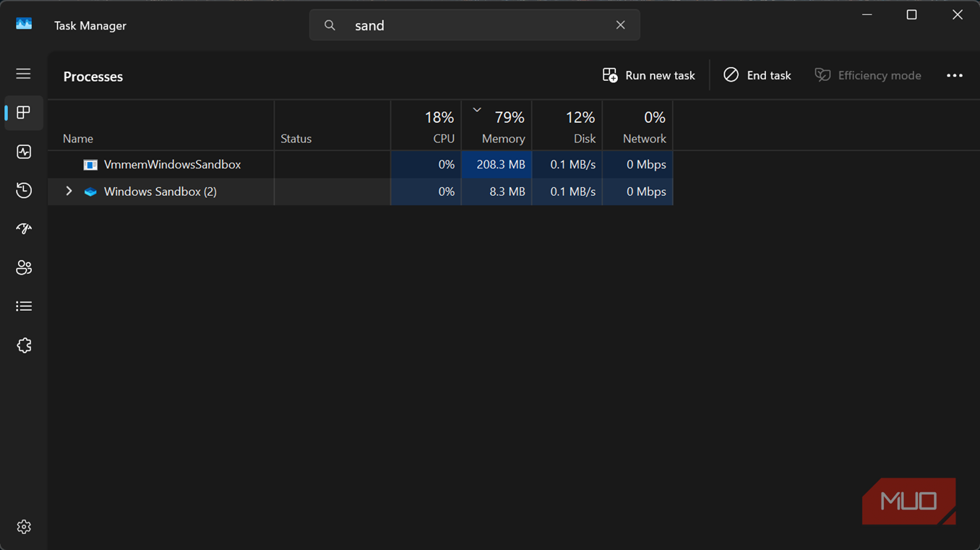The height and width of the screenshot is (550, 980).
Task: Sort by the Status column header
Action: click(x=332, y=126)
